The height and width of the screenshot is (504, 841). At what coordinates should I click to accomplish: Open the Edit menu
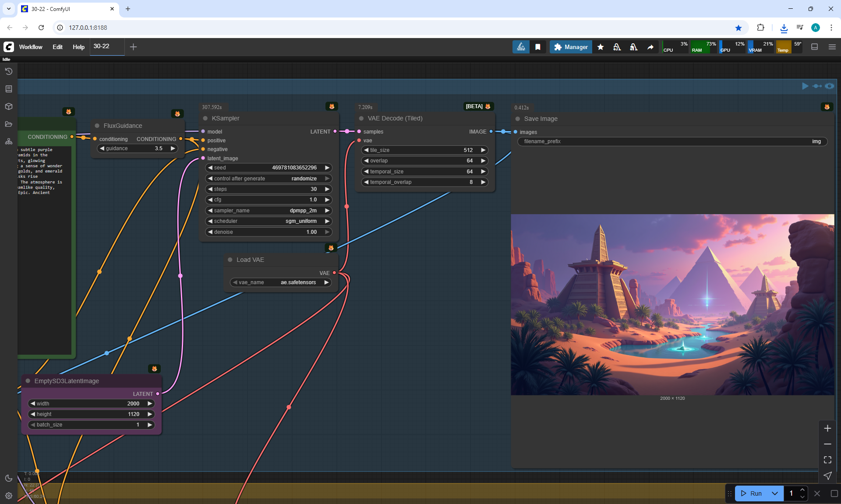pos(57,47)
